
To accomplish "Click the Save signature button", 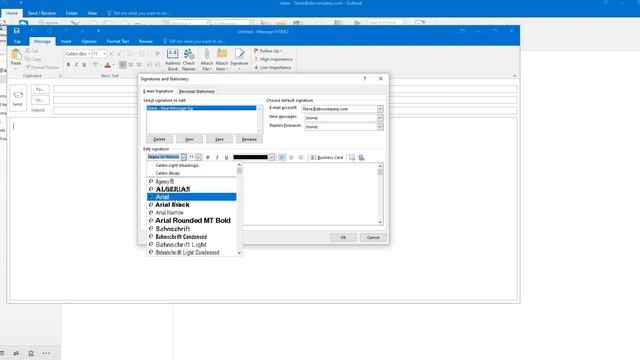I will (220, 139).
